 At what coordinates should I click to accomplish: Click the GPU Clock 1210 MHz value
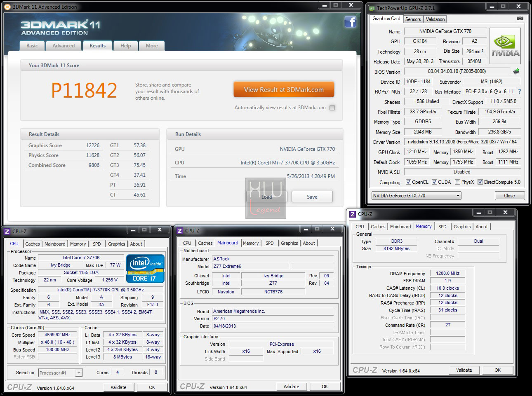tap(417, 152)
